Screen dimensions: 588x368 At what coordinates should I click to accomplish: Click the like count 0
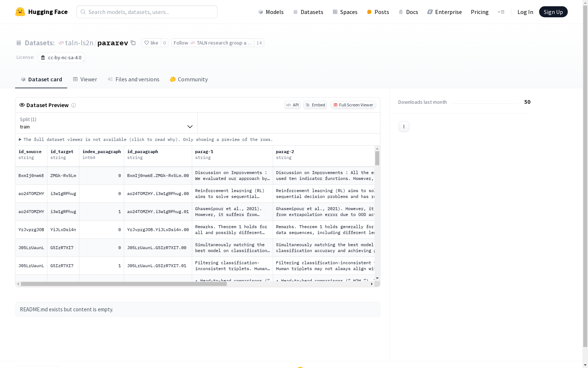click(165, 43)
